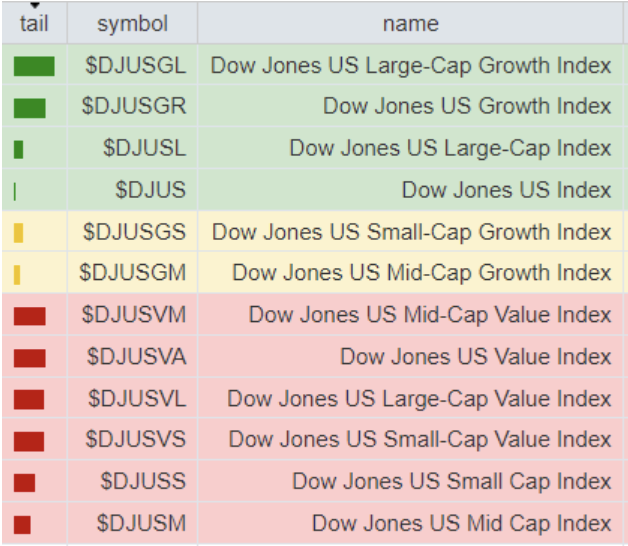Image resolution: width=628 pixels, height=546 pixels.
Task: Select Dow Jones US Growth Index row
Action: click(x=466, y=107)
